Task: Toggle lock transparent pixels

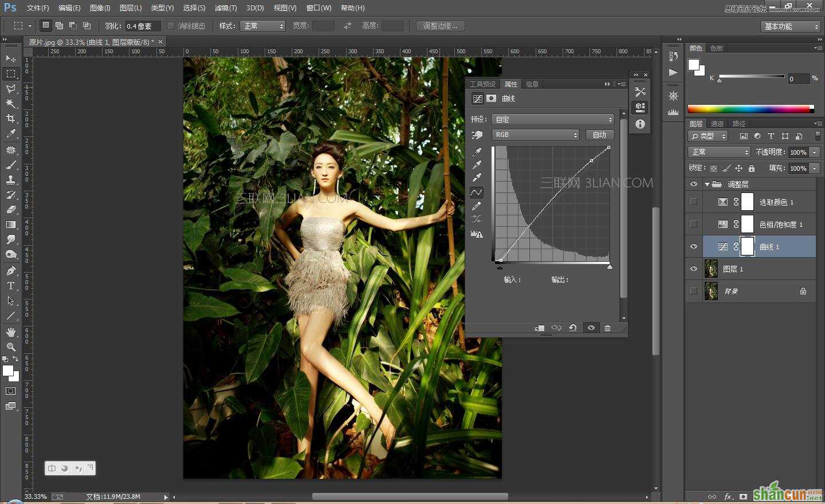Action: pyautogui.click(x=713, y=168)
